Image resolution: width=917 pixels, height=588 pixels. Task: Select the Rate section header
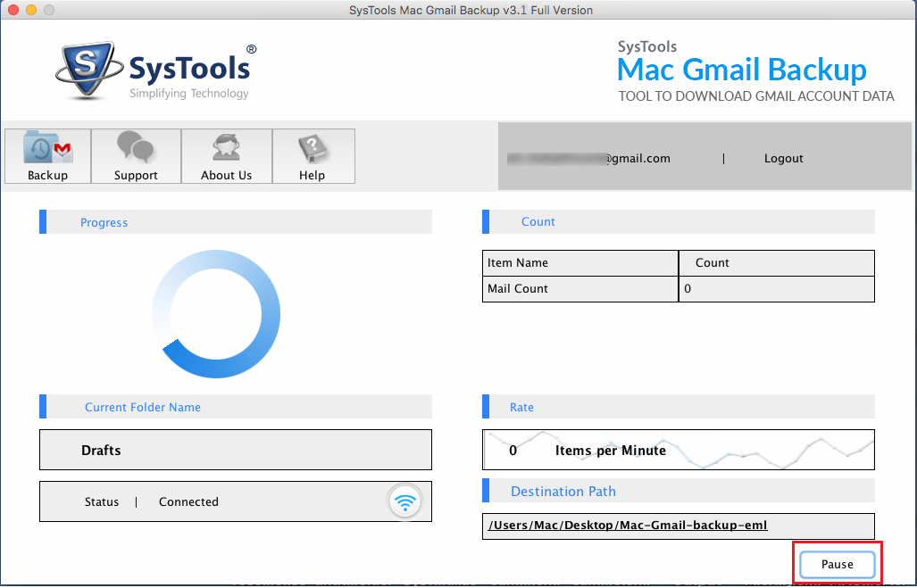coord(679,407)
